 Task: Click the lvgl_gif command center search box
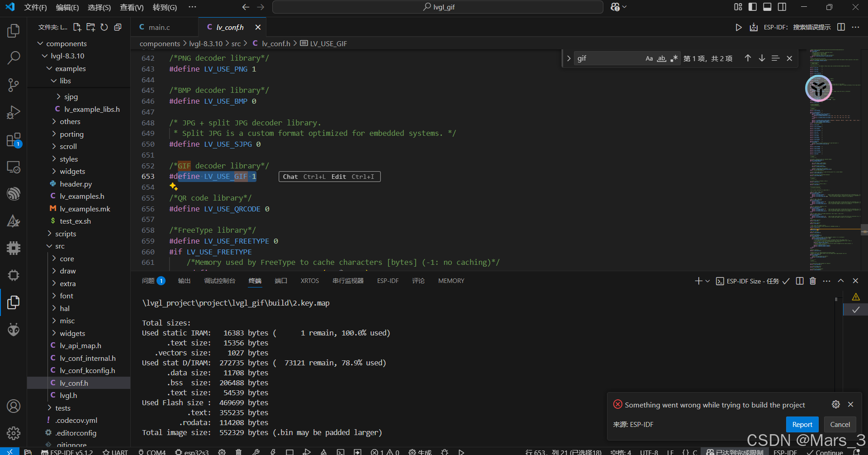pyautogui.click(x=438, y=7)
